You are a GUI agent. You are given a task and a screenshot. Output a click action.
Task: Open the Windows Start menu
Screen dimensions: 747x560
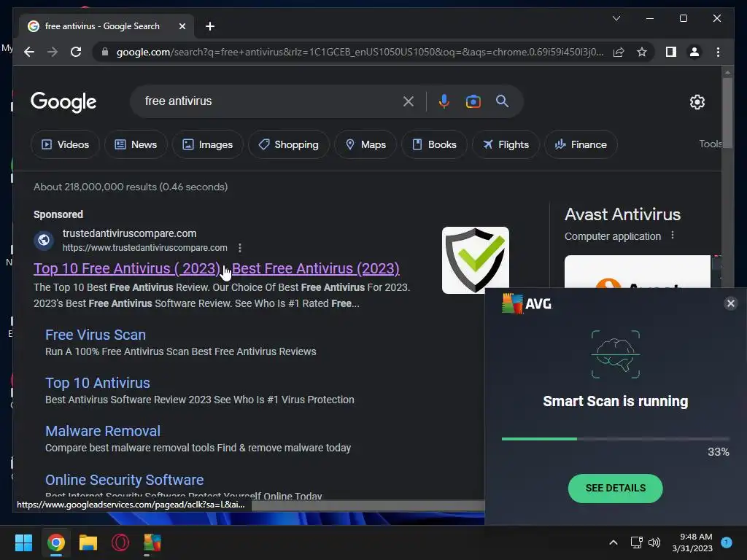[x=23, y=542]
